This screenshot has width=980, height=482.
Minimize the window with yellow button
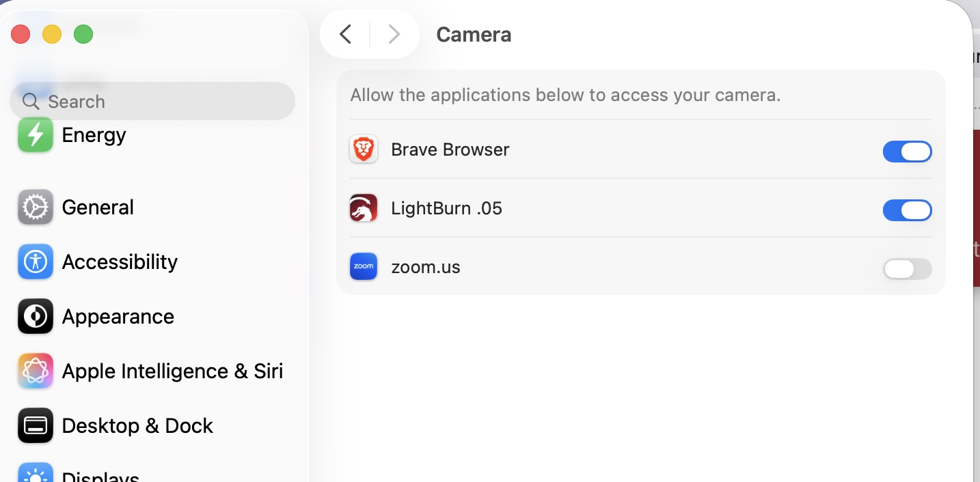pos(52,34)
